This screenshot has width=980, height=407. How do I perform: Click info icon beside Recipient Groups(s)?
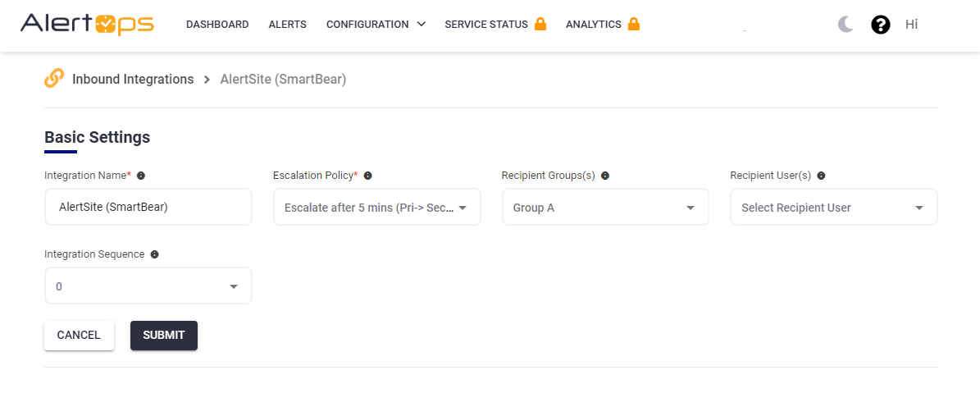(604, 176)
